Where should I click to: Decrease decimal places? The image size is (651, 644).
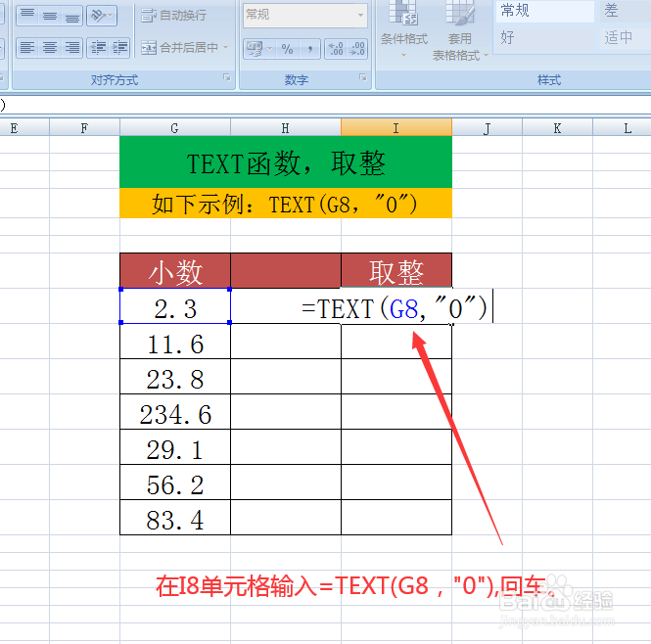tap(357, 49)
